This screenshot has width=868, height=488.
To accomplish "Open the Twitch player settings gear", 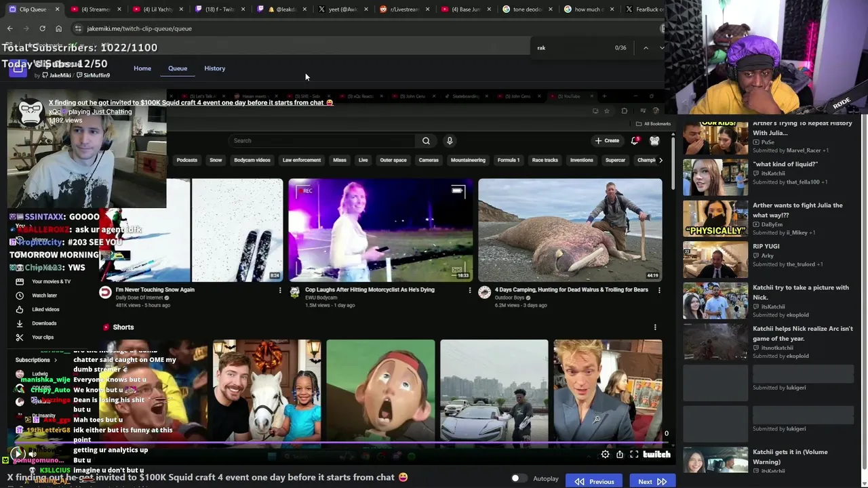I will point(605,455).
